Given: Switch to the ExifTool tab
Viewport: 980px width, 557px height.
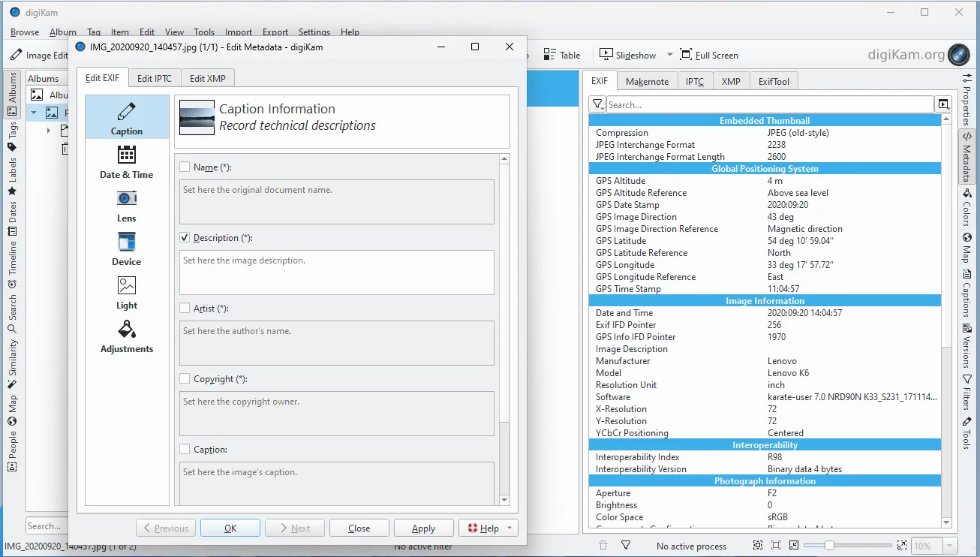Looking at the screenshot, I should pos(774,81).
